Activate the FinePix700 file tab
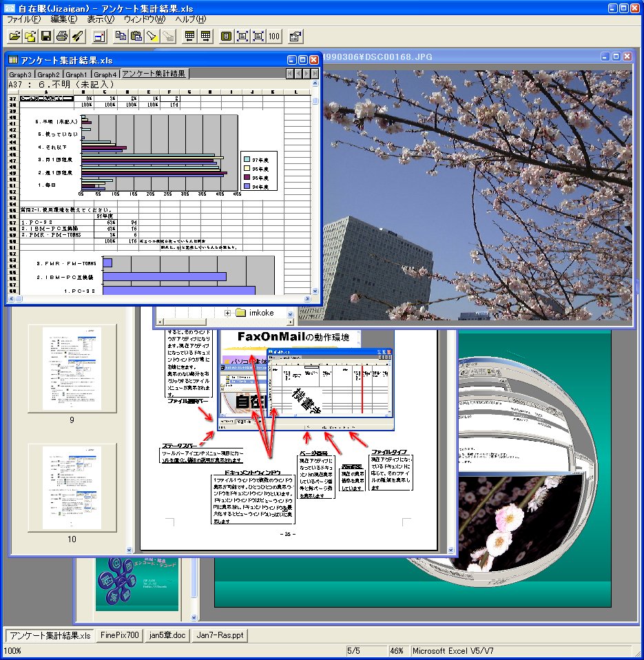 (120, 635)
